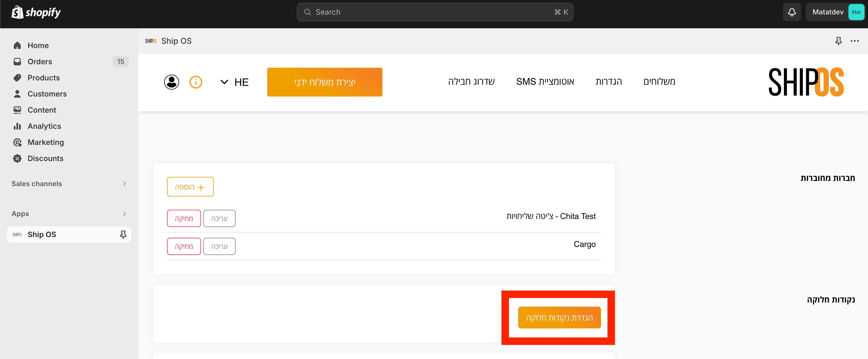Click the Orders inbox icon

pos(17,62)
